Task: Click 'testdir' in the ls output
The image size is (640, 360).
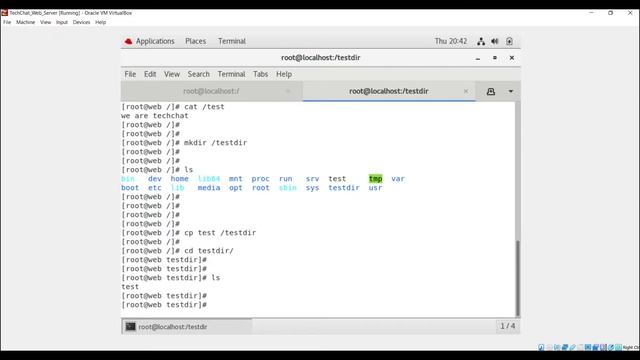Action: click(x=344, y=188)
